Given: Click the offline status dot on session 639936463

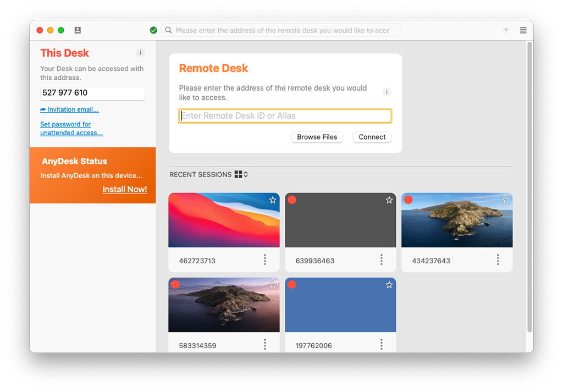Looking at the screenshot, I should pos(292,200).
